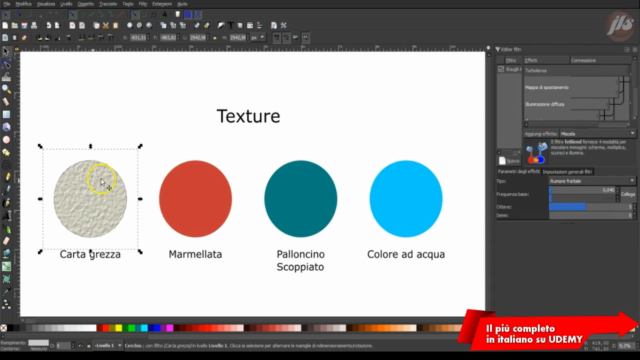The width and height of the screenshot is (640, 360).
Task: Click the Collega link button
Action: click(x=628, y=194)
